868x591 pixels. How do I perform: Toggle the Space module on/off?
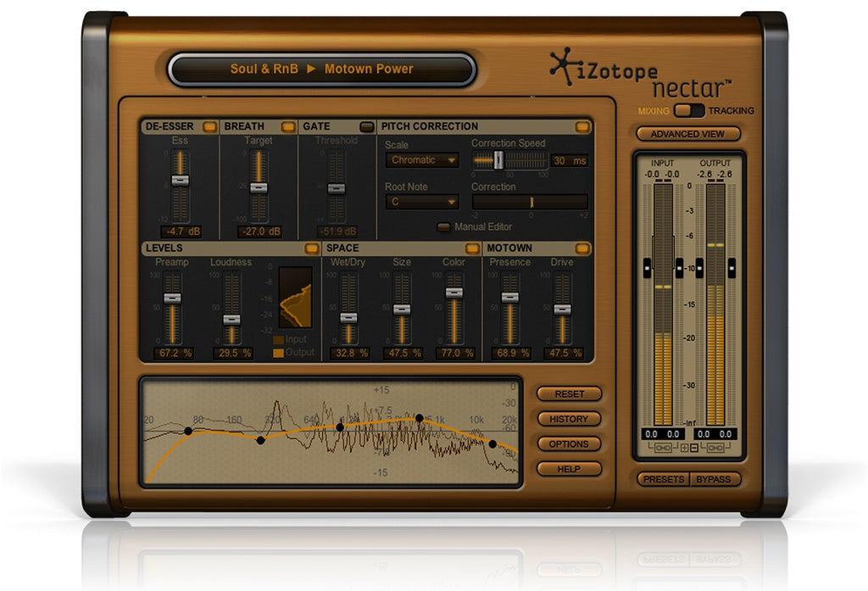[472, 248]
